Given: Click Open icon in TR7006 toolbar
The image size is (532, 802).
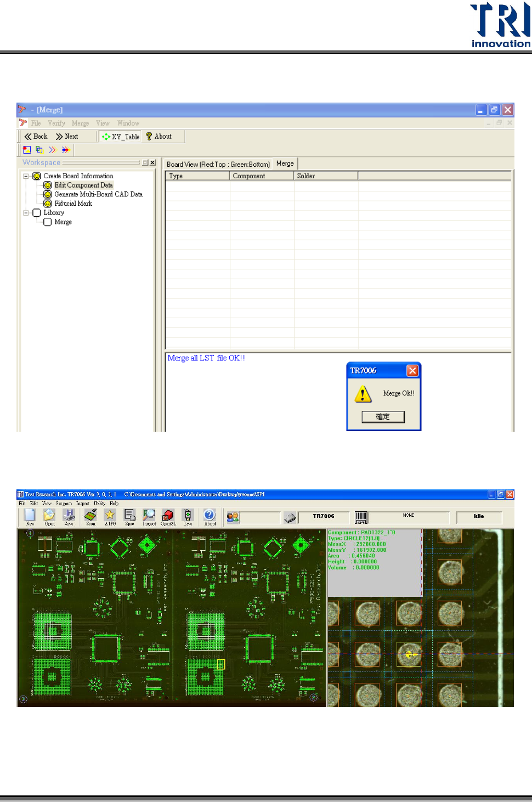Looking at the screenshot, I should [x=49, y=517].
